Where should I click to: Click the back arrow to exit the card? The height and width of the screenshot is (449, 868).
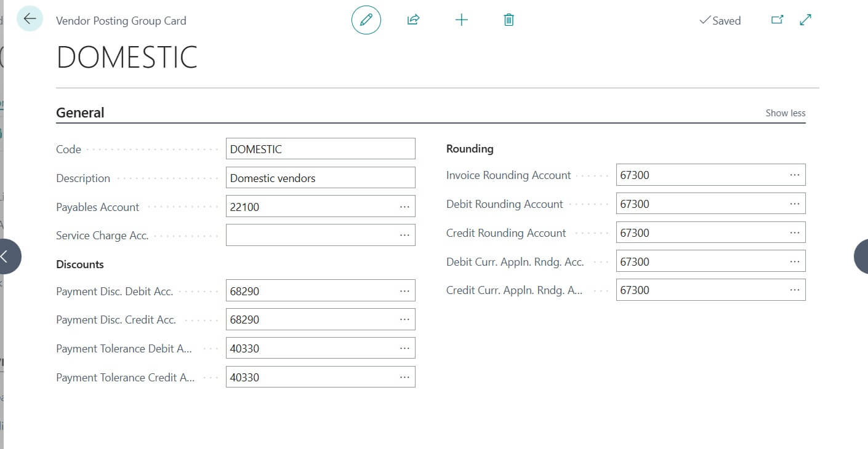click(29, 18)
